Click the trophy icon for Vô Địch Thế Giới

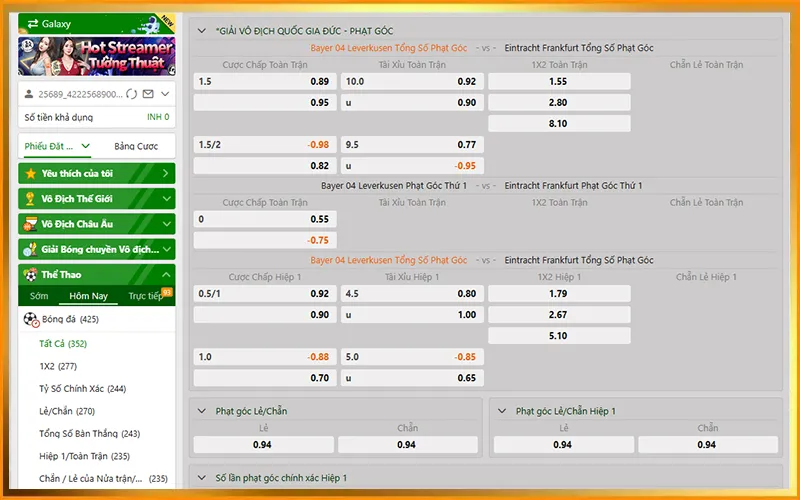[31, 198]
